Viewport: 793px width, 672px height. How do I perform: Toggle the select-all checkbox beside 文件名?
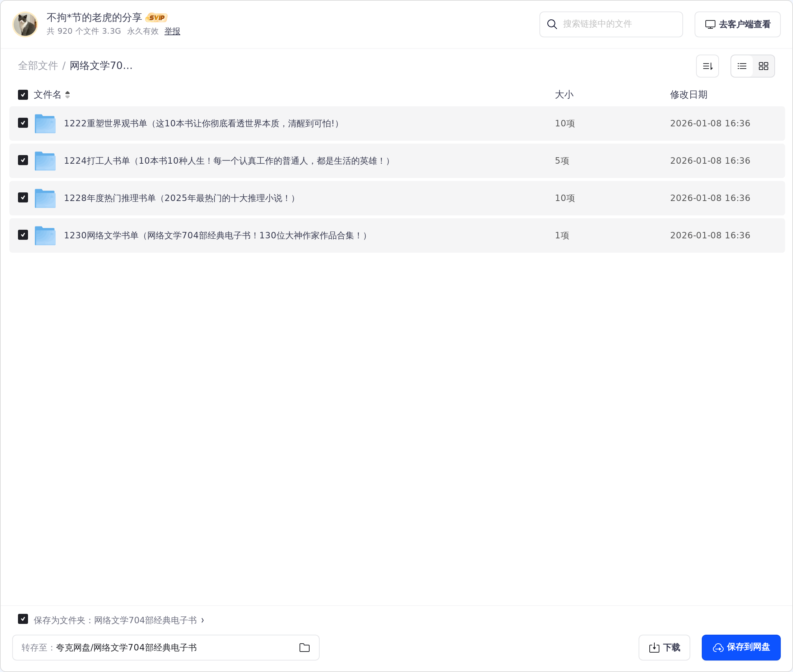tap(23, 94)
